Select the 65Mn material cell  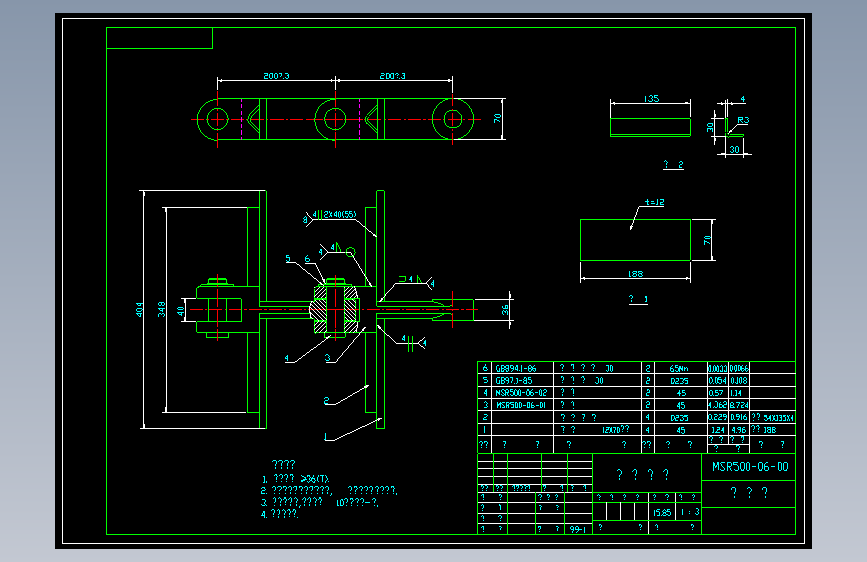click(x=679, y=368)
